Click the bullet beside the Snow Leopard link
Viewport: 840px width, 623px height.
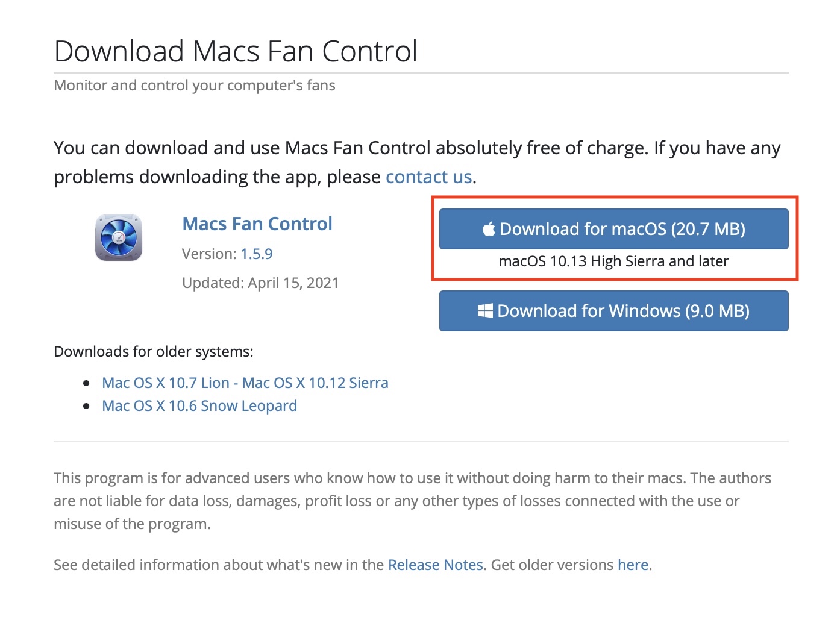pos(87,406)
